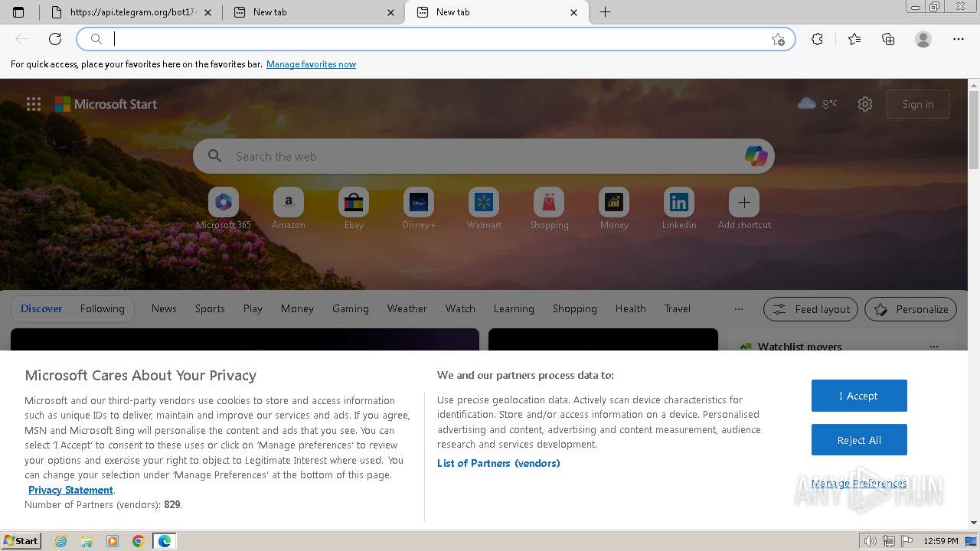The height and width of the screenshot is (551, 980).
Task: Open the Ebay shortcut
Action: tap(354, 208)
